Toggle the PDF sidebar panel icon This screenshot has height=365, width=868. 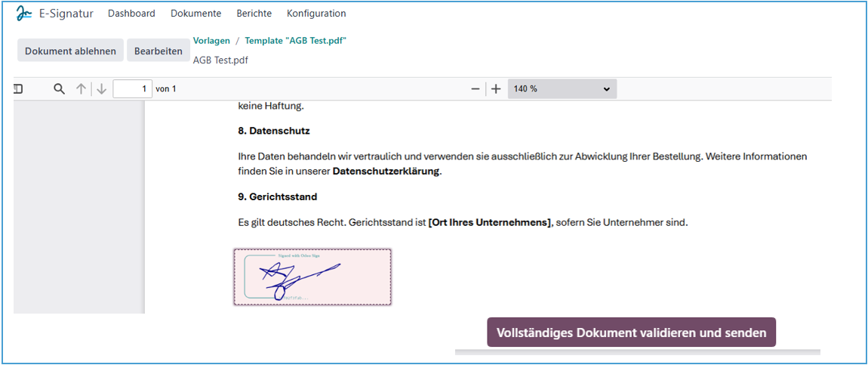pos(18,89)
